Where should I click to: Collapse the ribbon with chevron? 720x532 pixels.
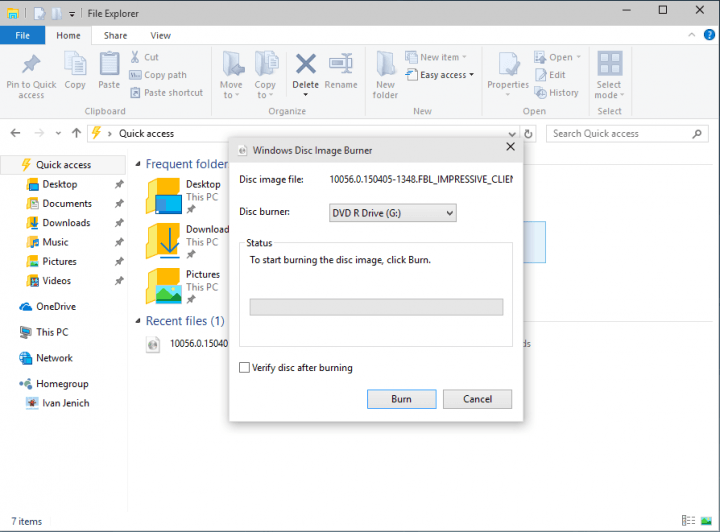click(692, 35)
